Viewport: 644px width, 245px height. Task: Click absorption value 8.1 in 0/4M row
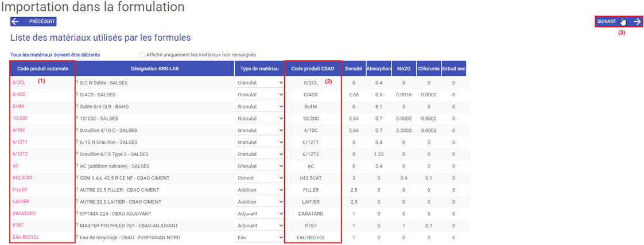click(x=379, y=106)
